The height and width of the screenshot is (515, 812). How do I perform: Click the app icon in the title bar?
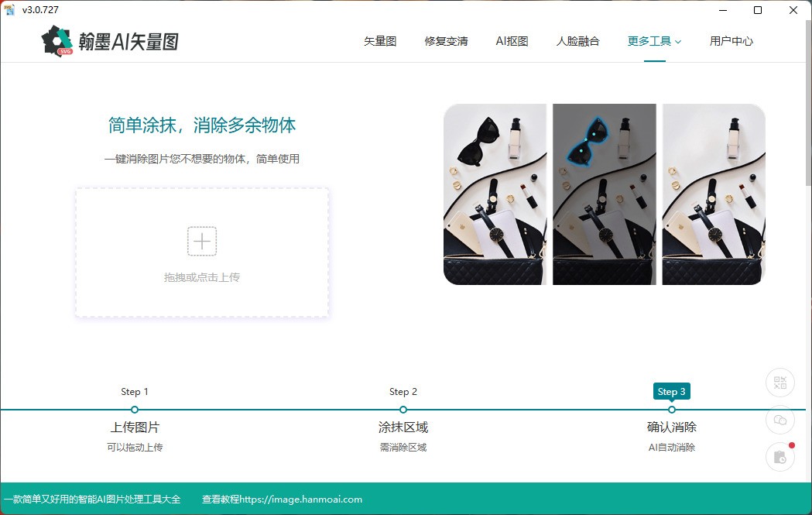[9, 9]
